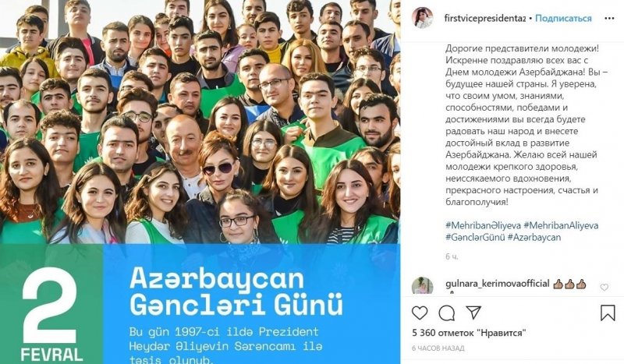
Task: Like the post with the heart icon
Action: point(420,313)
